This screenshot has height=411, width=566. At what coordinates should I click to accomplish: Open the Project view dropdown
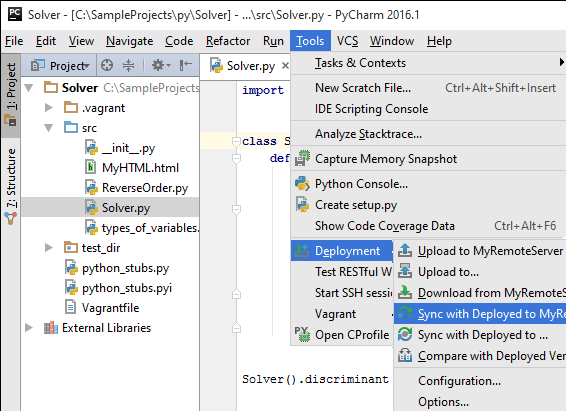(60, 66)
